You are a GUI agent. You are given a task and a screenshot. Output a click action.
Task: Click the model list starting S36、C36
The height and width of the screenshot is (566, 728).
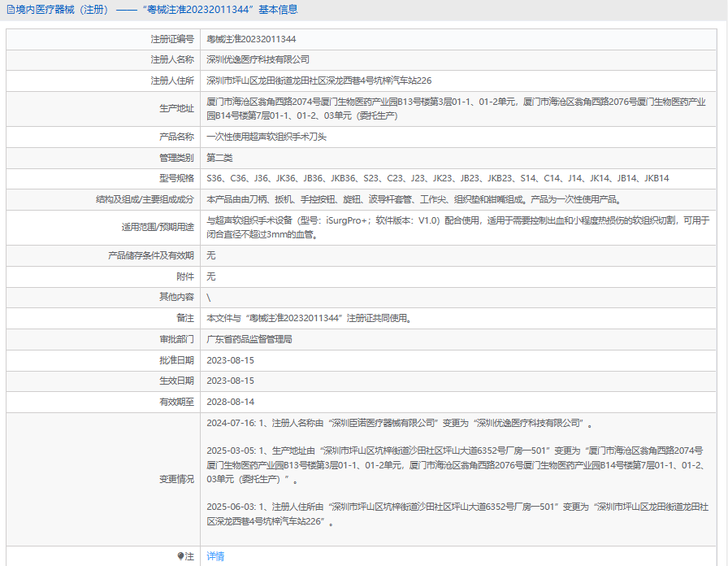pyautogui.click(x=438, y=178)
